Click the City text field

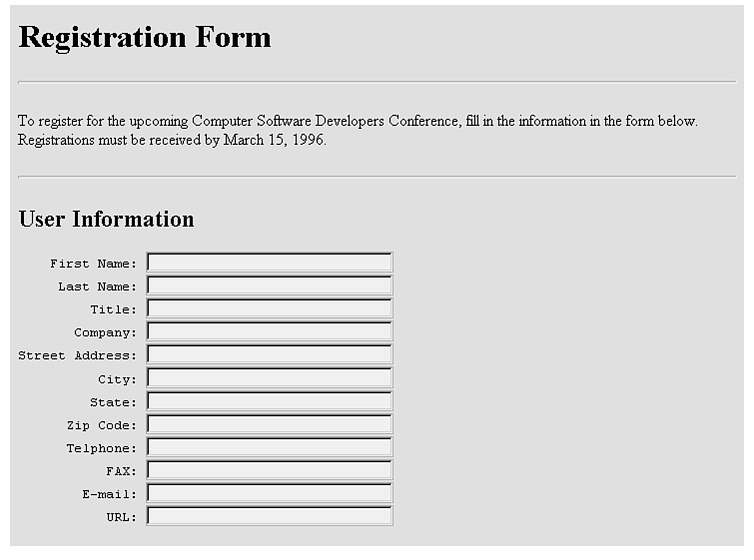click(x=270, y=378)
